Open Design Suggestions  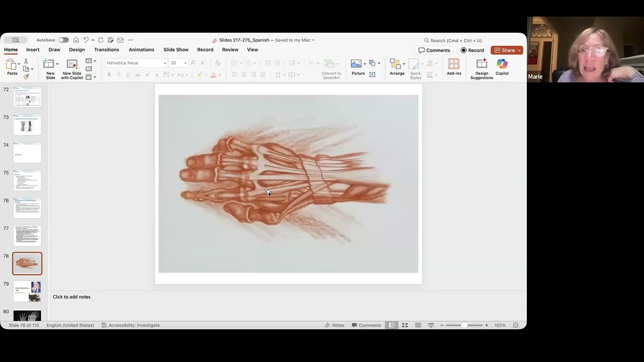point(481,69)
